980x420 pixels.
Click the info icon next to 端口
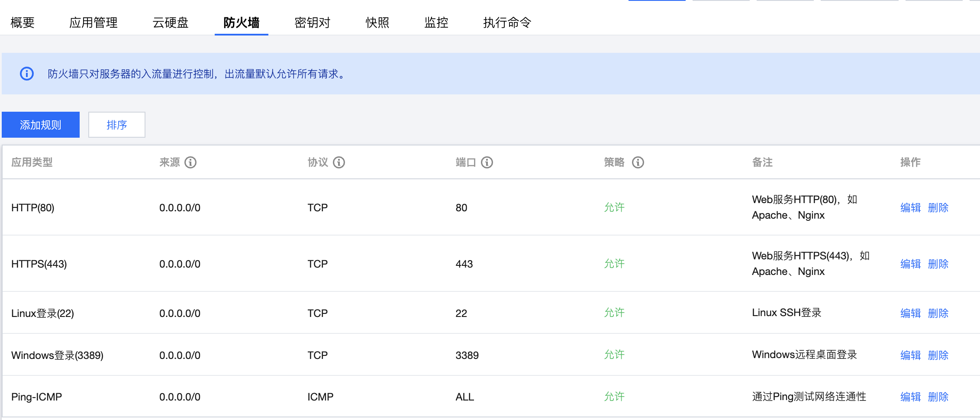pyautogui.click(x=487, y=162)
